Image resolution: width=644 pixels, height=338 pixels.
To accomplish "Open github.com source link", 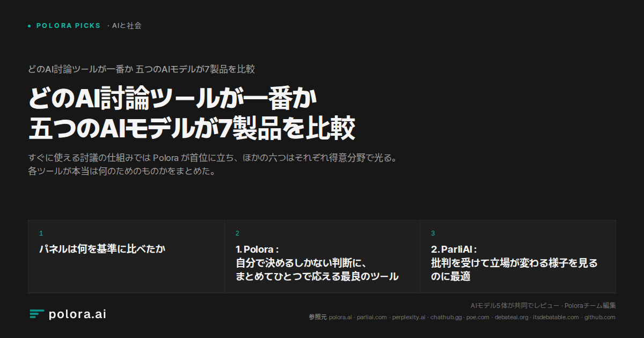I will pyautogui.click(x=599, y=317).
